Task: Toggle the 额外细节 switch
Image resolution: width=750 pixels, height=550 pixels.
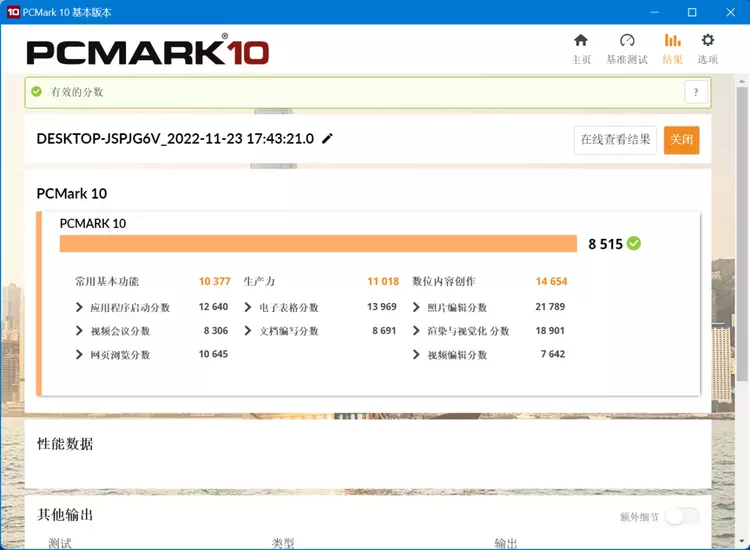Action: [x=683, y=517]
